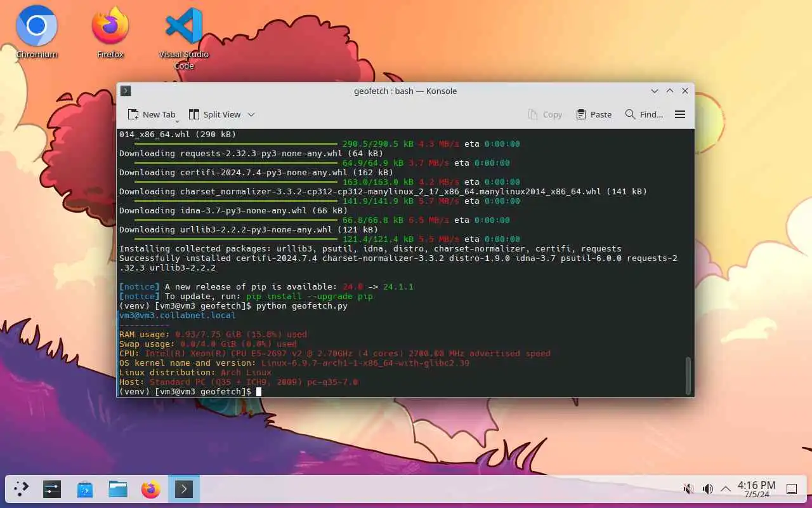Click the Copy toolbar button
This screenshot has width=812, height=508.
545,114
